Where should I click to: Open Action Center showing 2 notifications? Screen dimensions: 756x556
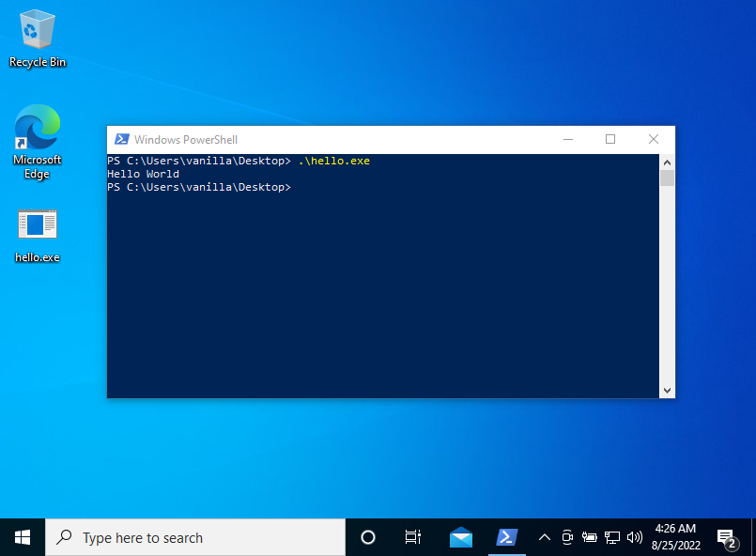(x=727, y=536)
